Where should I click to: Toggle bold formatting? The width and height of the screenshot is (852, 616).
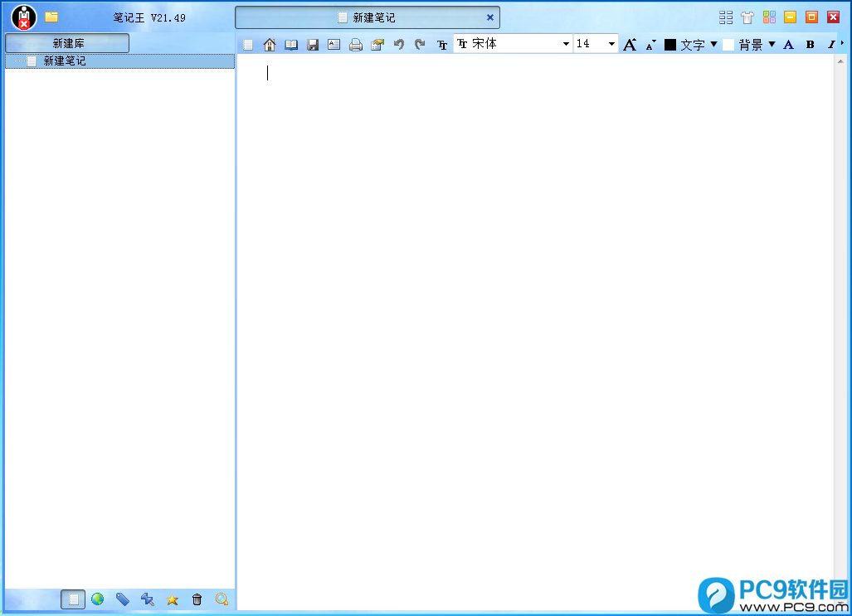(811, 45)
